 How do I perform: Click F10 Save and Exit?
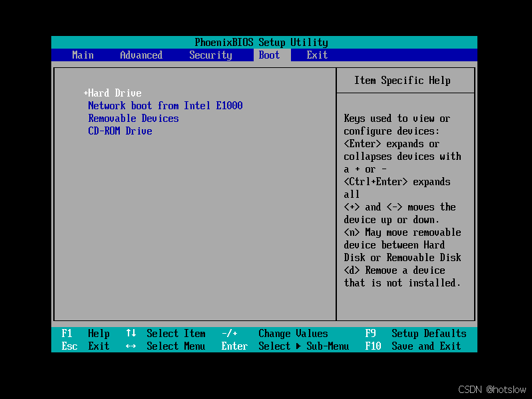[413, 346]
